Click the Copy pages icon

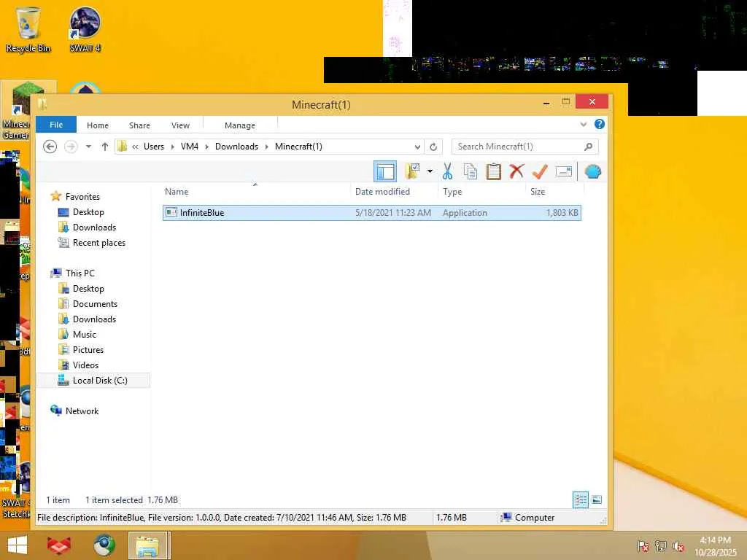click(471, 171)
